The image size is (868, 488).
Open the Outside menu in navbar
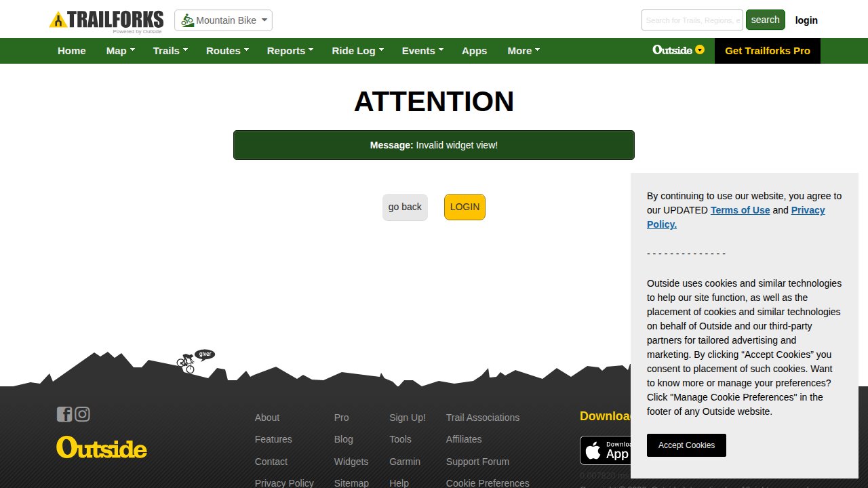678,50
